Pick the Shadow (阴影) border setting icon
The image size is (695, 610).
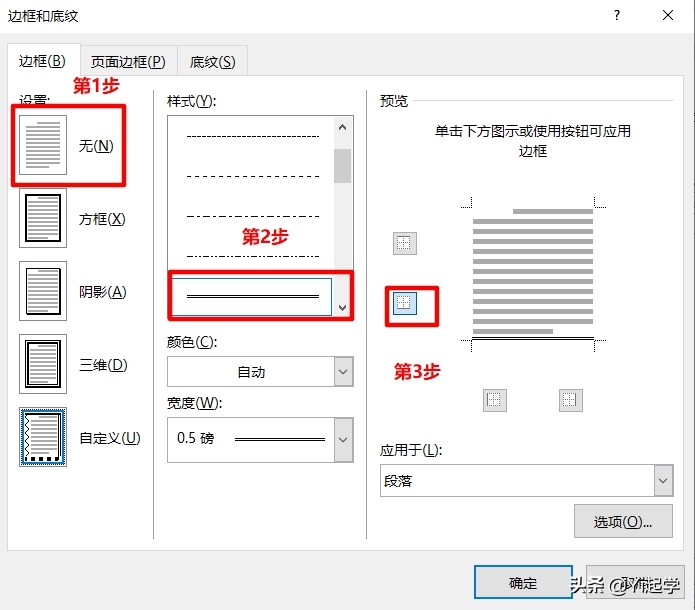(43, 291)
